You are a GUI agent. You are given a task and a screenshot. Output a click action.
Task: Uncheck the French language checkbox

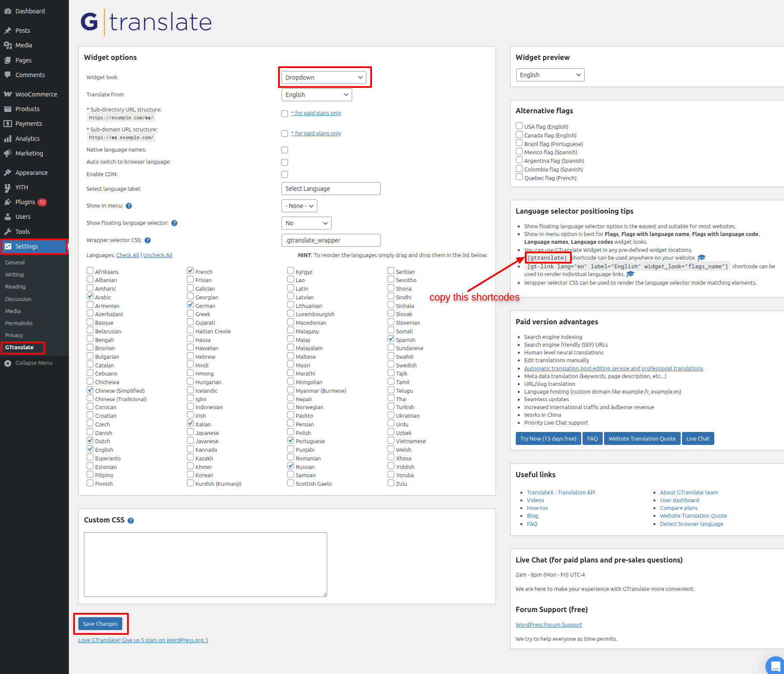click(x=190, y=271)
